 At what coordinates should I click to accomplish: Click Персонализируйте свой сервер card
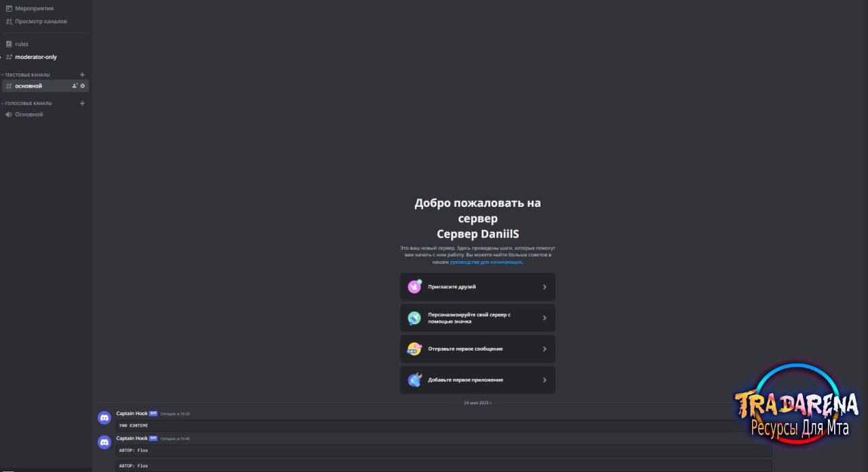(478, 318)
